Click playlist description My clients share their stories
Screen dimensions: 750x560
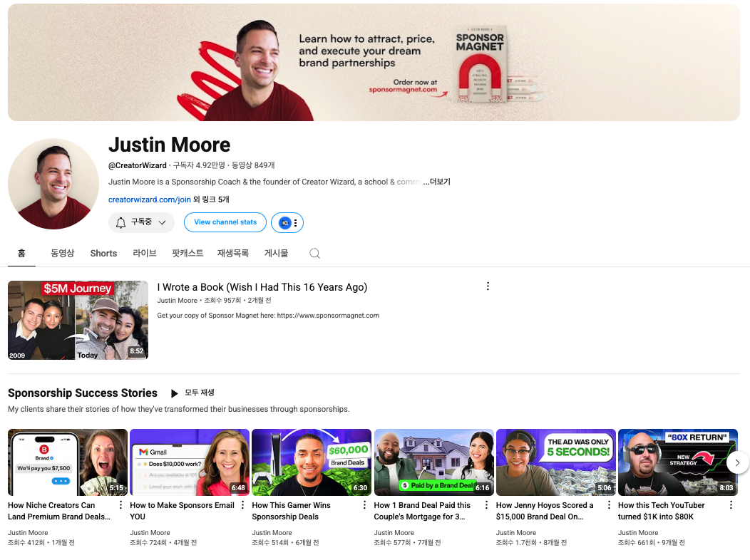(x=179, y=409)
